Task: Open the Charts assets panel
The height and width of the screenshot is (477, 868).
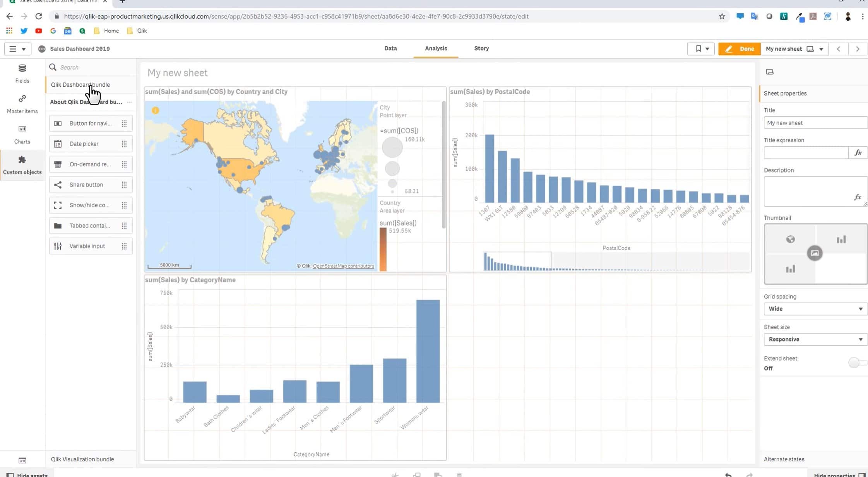Action: point(22,135)
